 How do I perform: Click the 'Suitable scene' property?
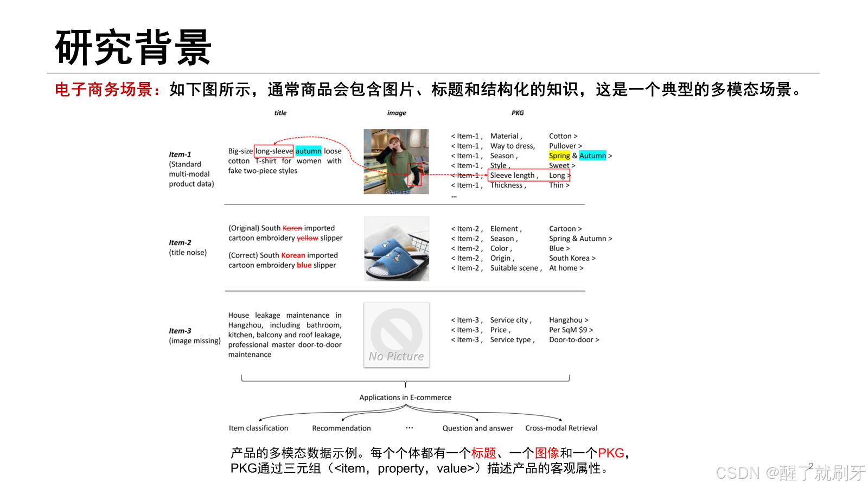click(x=514, y=268)
